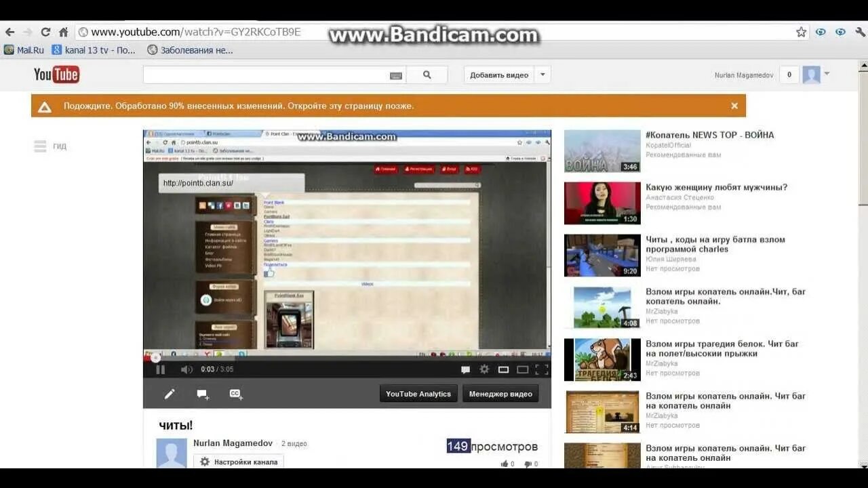Mute the video with the speaker icon

(186, 369)
